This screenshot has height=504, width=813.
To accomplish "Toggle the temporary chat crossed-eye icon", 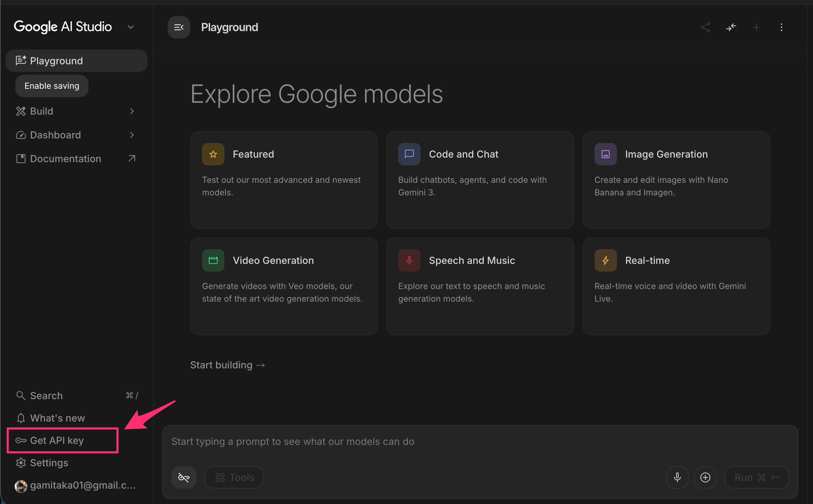I will [x=184, y=477].
